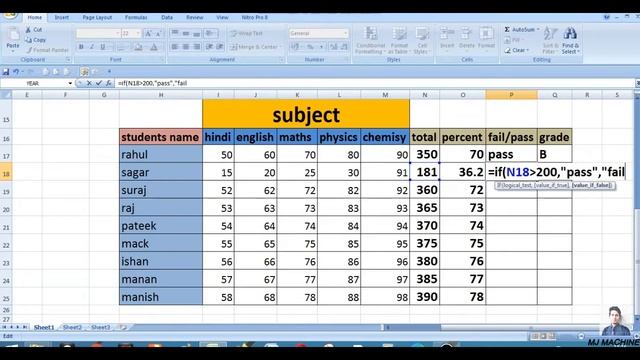640x360 pixels.
Task: Cancel formula entry with the X icon
Action: 89,83
